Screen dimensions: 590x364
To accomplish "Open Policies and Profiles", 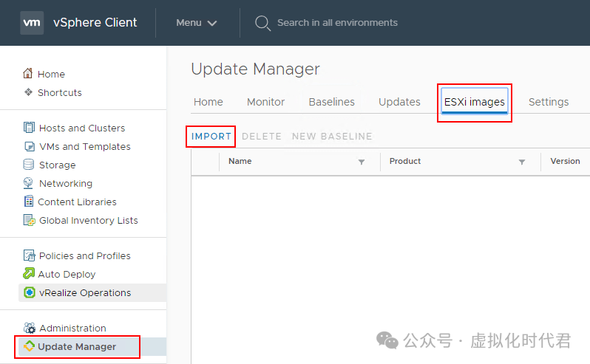I will pyautogui.click(x=85, y=255).
